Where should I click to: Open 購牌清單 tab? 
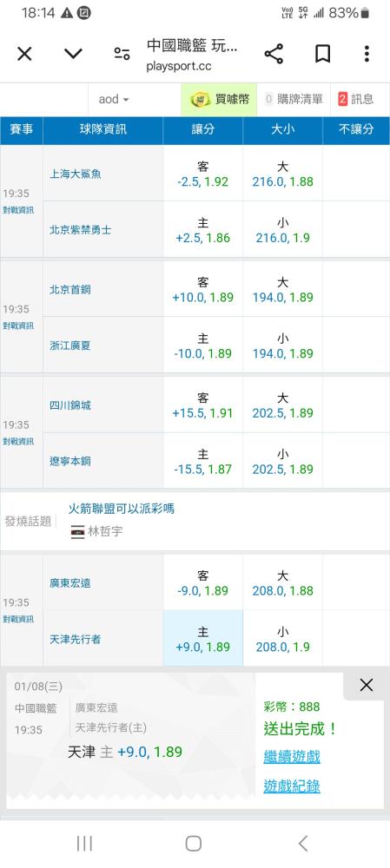(x=294, y=99)
